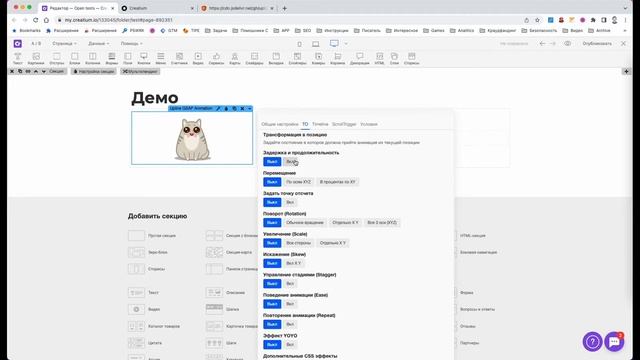Open the Данные dropdown menu
The height and width of the screenshot is (360, 640).
tap(98, 44)
